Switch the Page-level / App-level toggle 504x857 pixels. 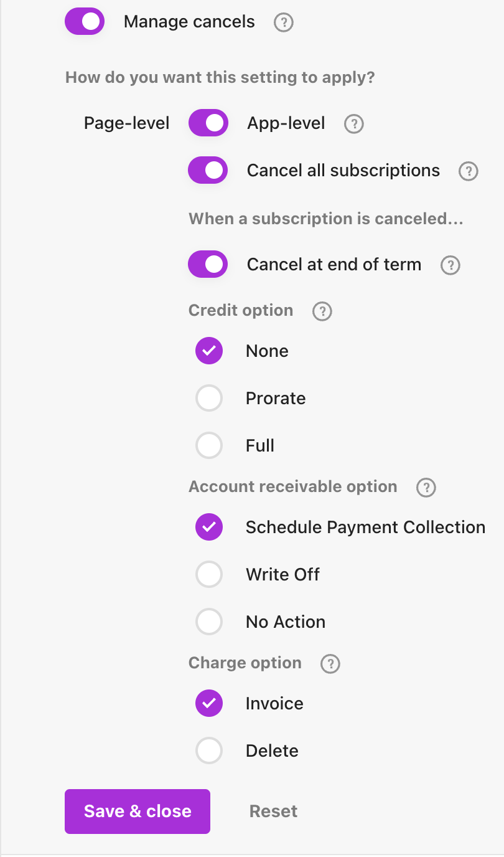pos(208,123)
